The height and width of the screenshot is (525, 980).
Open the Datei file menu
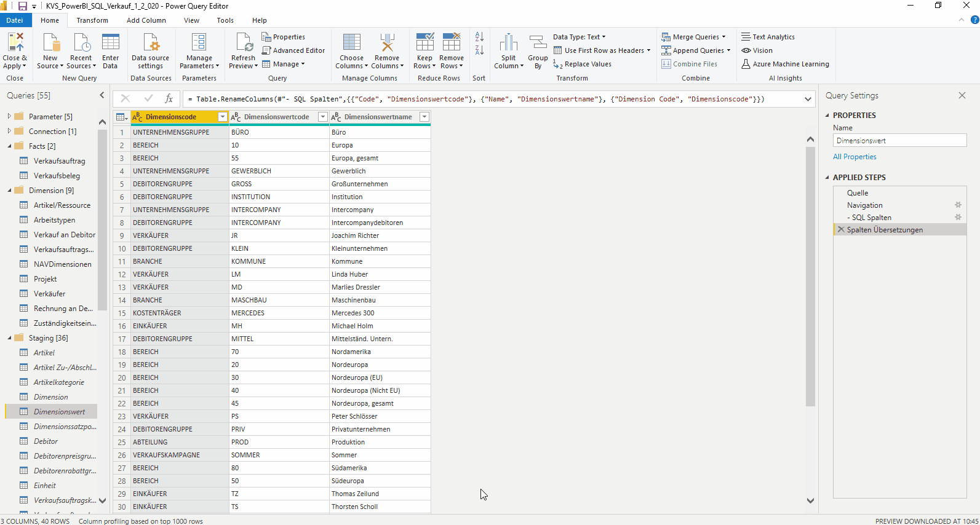point(15,20)
